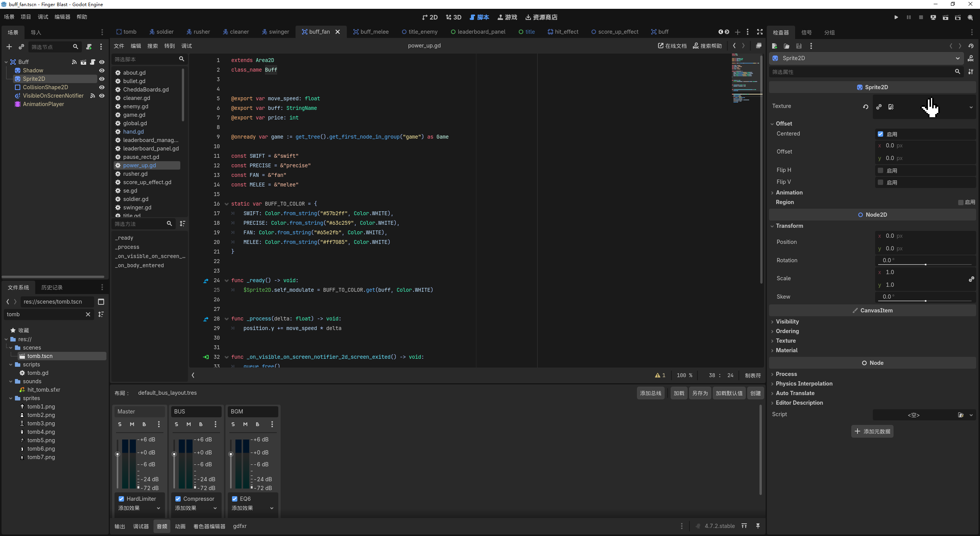Run the project with the play icon
The width and height of the screenshot is (980, 536).
896,17
